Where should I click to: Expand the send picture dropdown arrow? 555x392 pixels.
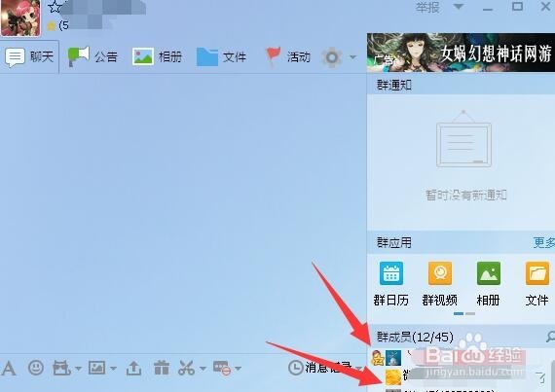point(113,369)
